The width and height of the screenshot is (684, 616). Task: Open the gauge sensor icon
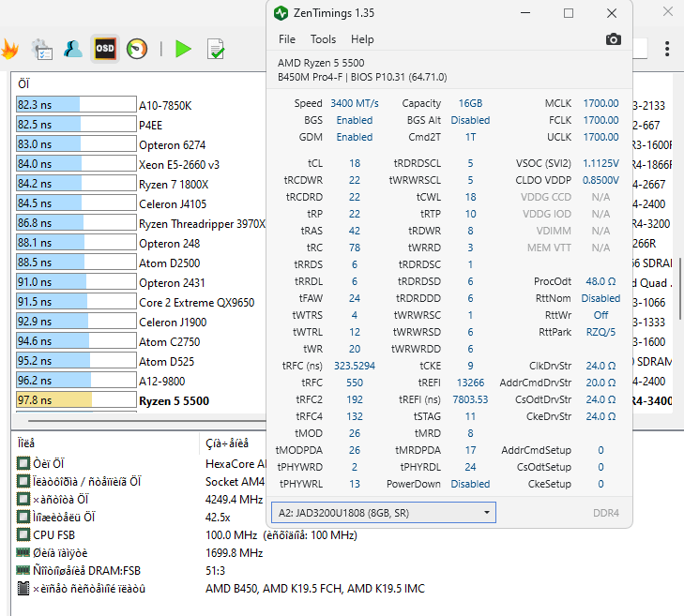point(137,49)
